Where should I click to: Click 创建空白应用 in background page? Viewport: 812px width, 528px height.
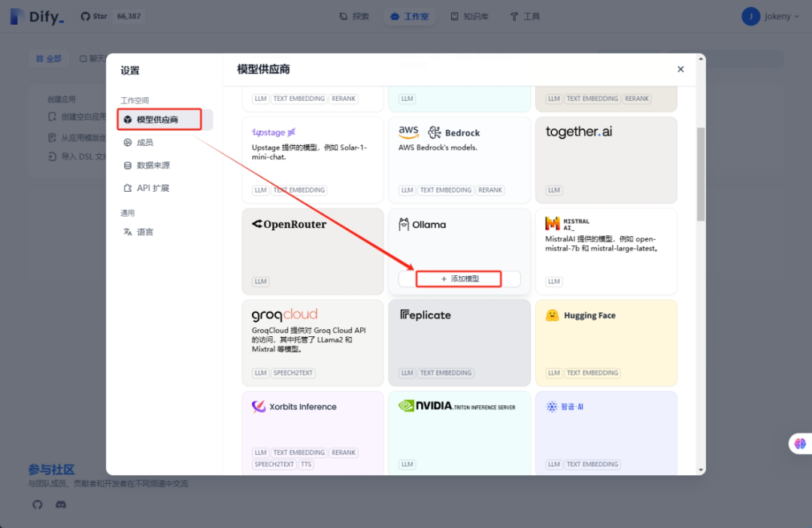tap(77, 117)
